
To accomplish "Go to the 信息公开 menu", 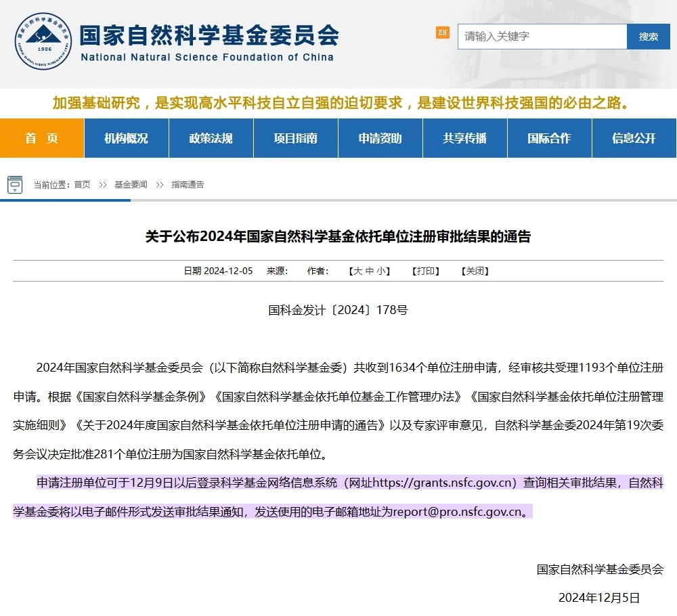I will pyautogui.click(x=634, y=138).
